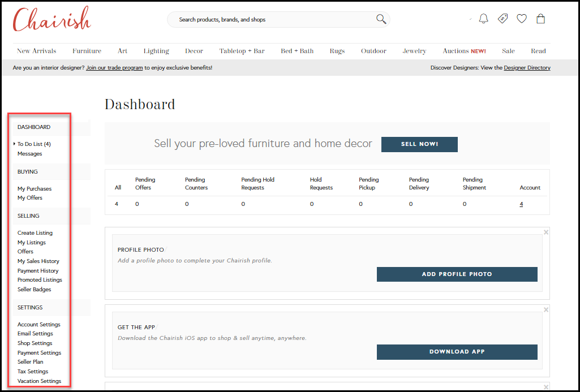580x392 pixels.
Task: Open Tax Settings in sidebar
Action: (x=33, y=372)
